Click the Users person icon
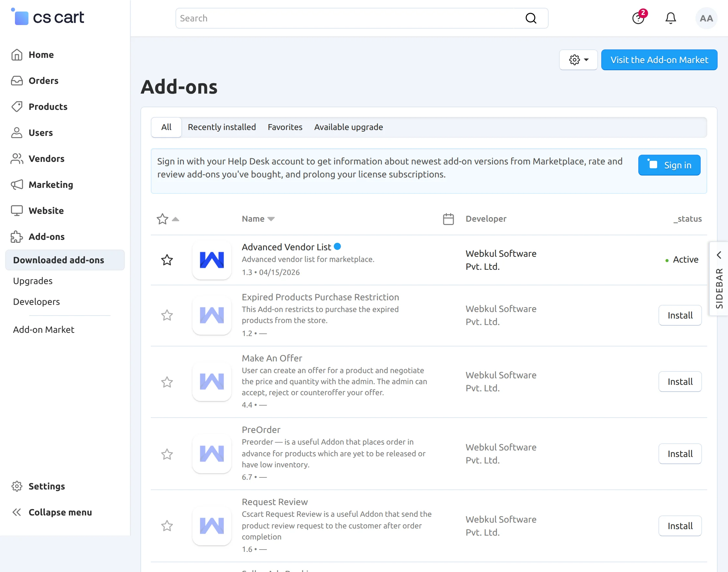This screenshot has width=728, height=572. tap(17, 133)
